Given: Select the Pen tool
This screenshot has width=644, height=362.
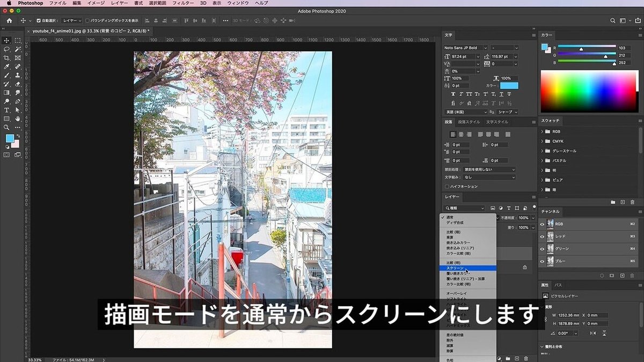Looking at the screenshot, I should [x=18, y=101].
